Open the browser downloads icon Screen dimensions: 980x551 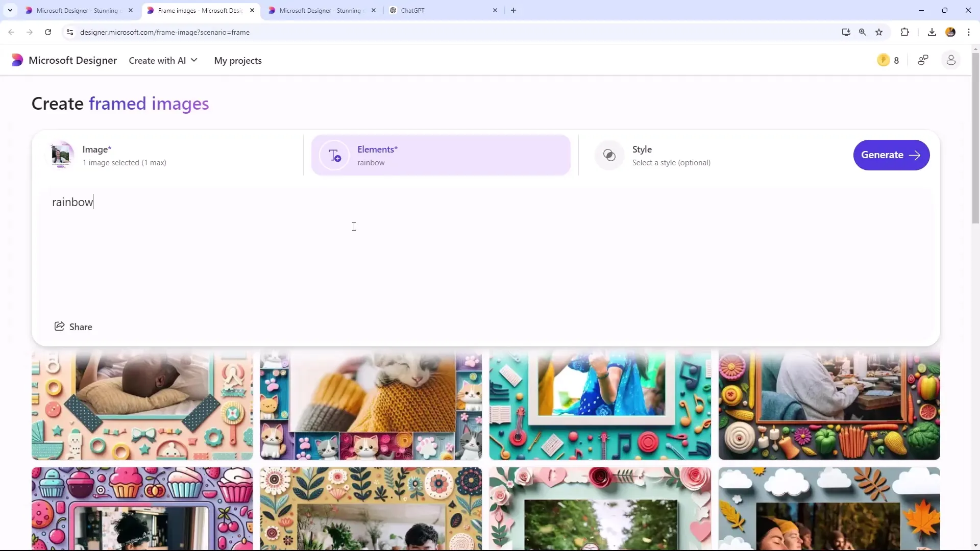point(932,32)
